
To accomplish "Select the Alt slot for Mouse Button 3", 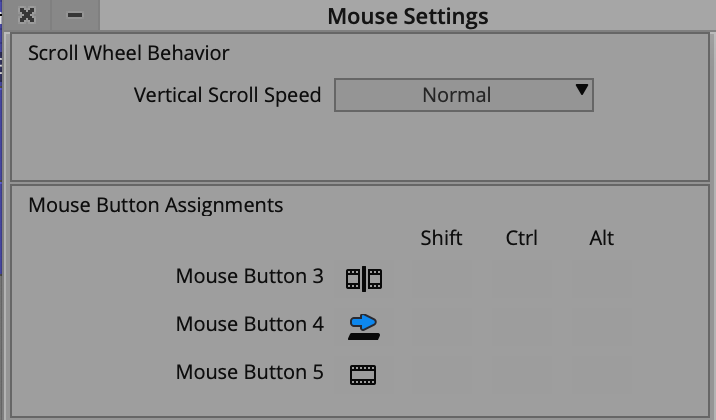I will pyautogui.click(x=601, y=278).
